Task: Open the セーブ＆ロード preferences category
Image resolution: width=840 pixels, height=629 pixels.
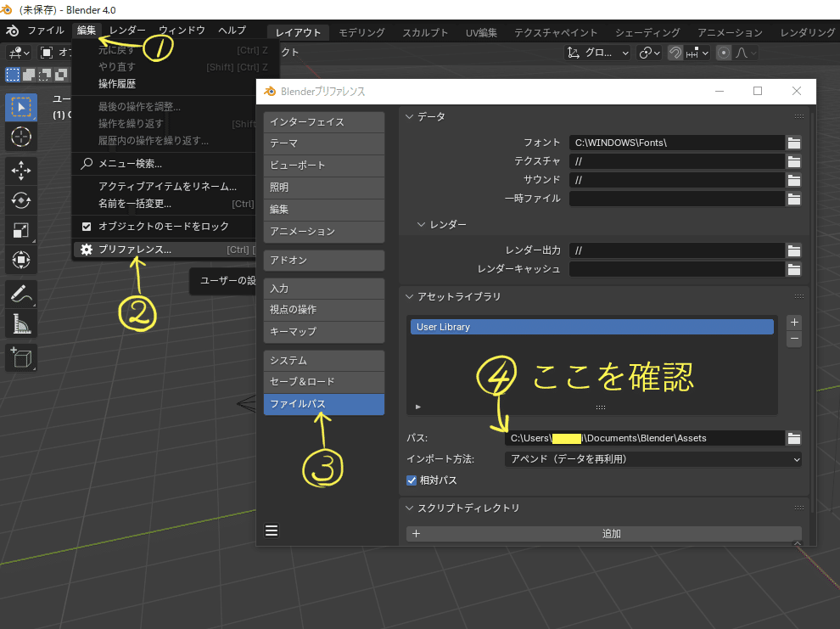Action: (323, 382)
